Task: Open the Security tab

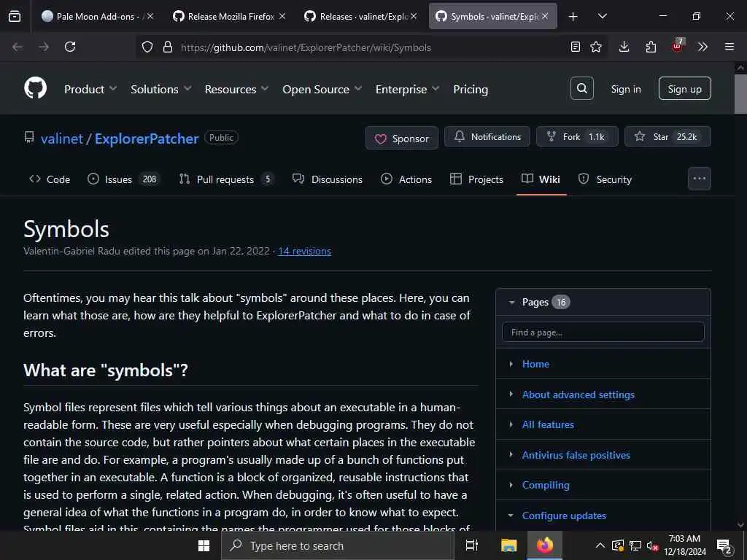Action: [605, 179]
